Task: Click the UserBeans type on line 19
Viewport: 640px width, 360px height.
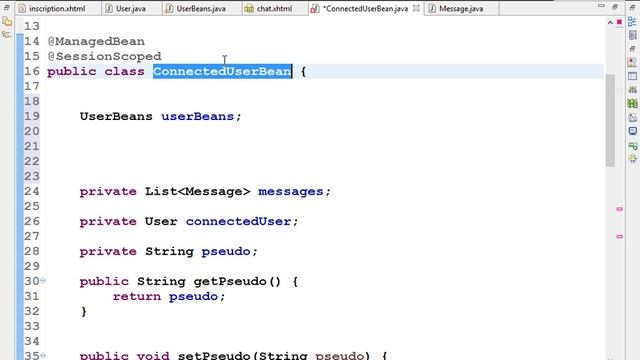Action: [x=116, y=116]
